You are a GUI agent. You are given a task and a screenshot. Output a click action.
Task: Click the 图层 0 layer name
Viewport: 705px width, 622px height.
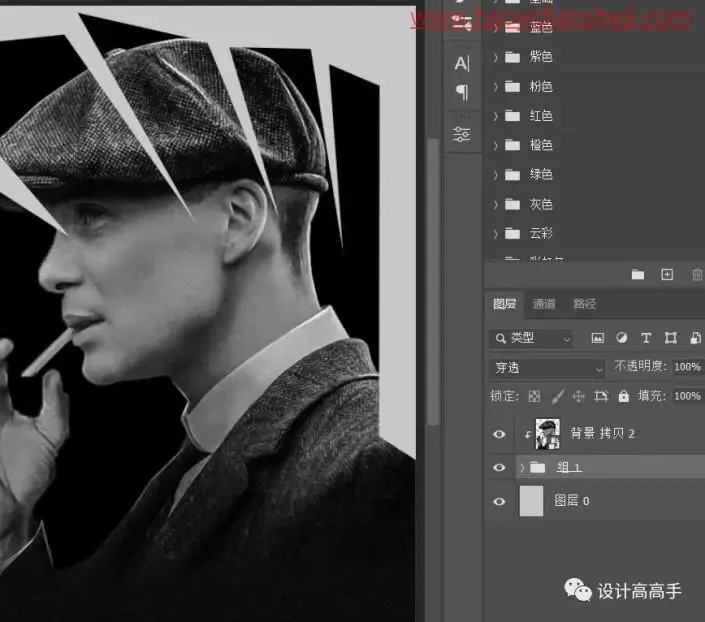571,501
